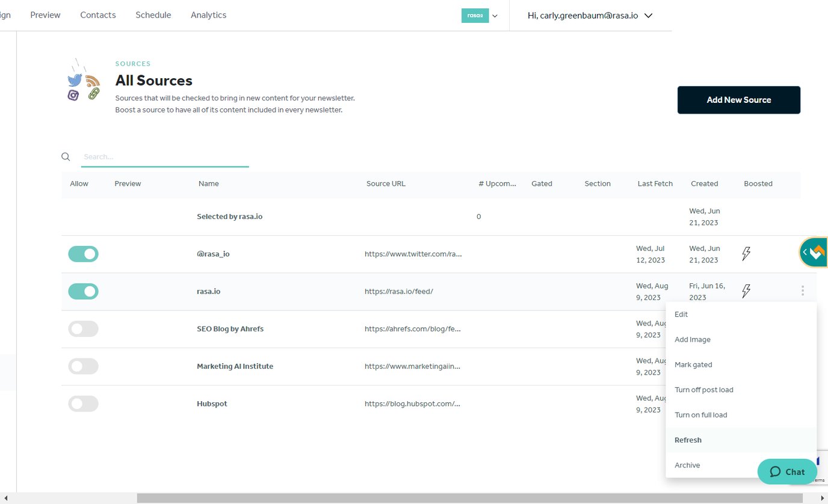
Task: Open the three-dot menu on rasa.io row
Action: click(803, 291)
